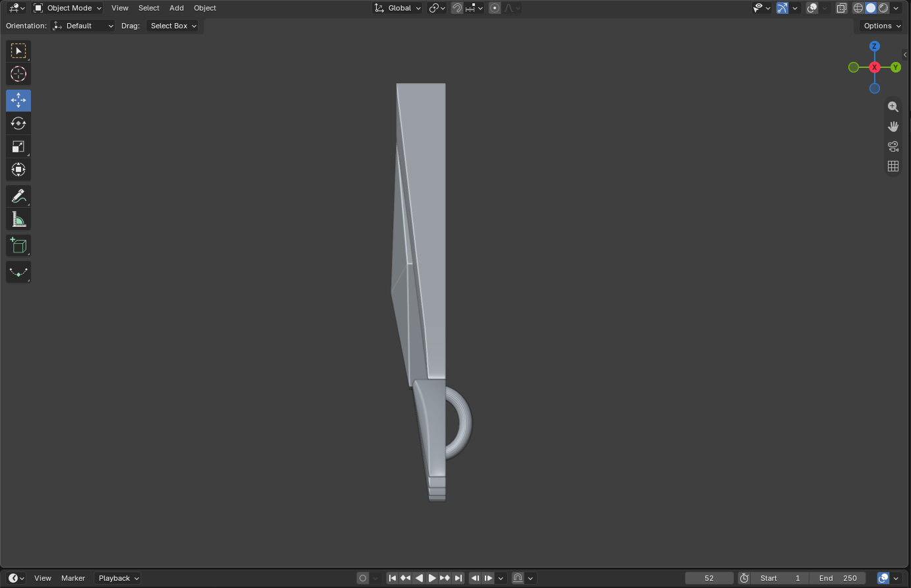Click the Z axis on navigation gizmo
The width and height of the screenshot is (911, 588).
coord(875,46)
